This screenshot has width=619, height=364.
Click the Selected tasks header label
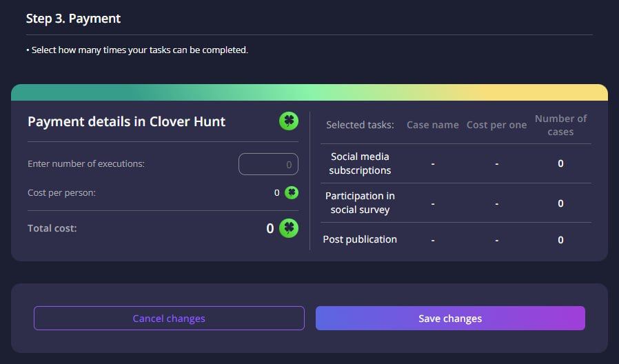[360, 125]
